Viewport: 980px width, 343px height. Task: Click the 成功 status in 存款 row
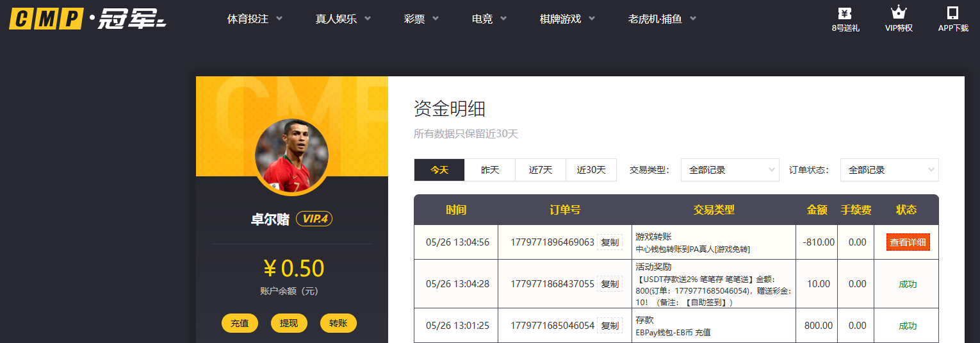click(908, 326)
